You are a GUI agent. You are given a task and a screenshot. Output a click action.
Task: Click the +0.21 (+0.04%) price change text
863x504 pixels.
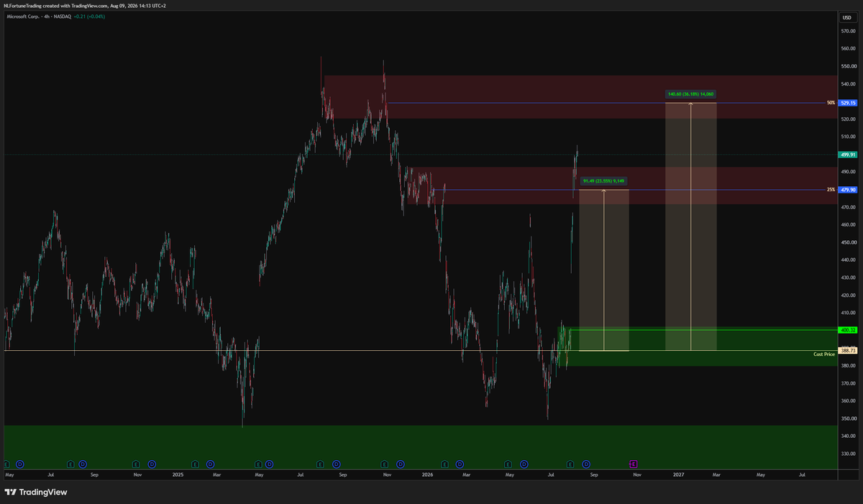coord(88,16)
